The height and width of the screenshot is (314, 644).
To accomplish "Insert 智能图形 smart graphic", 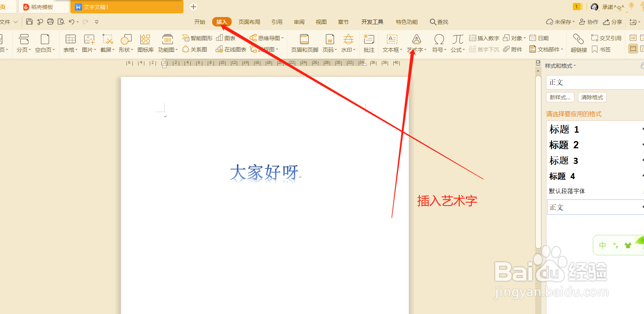I will (x=197, y=38).
